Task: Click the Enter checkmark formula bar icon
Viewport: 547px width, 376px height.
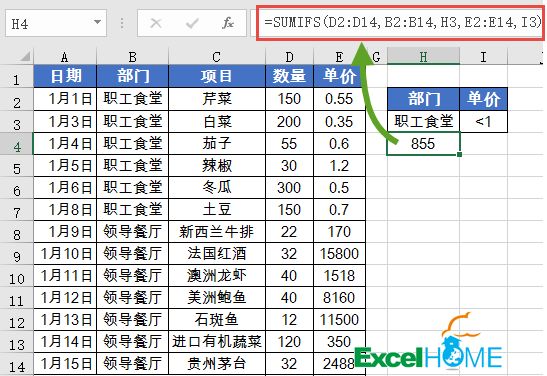Action: pyautogui.click(x=192, y=23)
